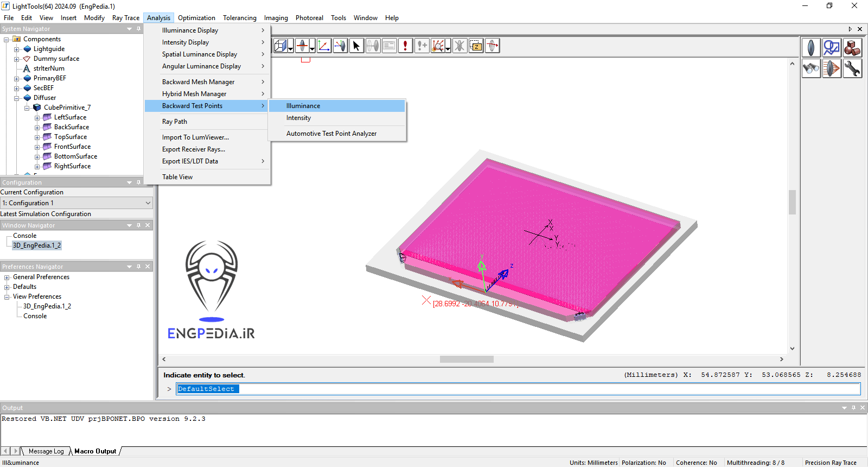Expand the PrimaryBEF node
This screenshot has width=868, height=467.
click(17, 78)
